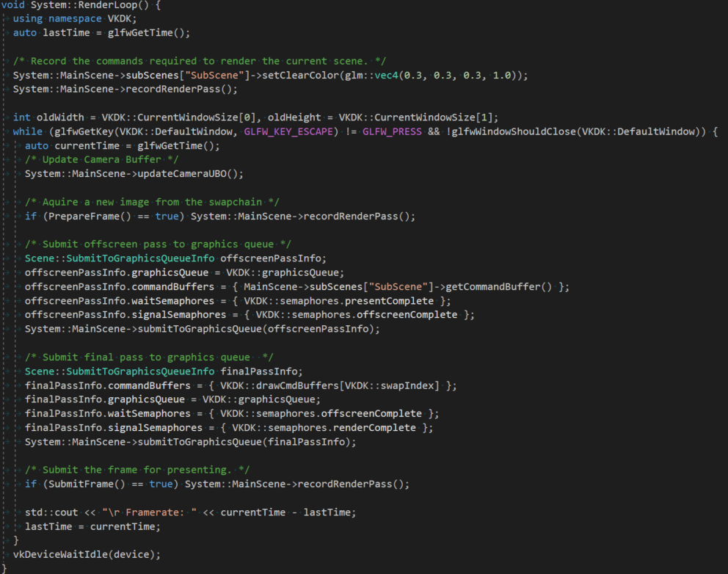Click 'offscreenPassInfo;' declaration line
Image resolution: width=728 pixels, height=574 pixels.
175,258
